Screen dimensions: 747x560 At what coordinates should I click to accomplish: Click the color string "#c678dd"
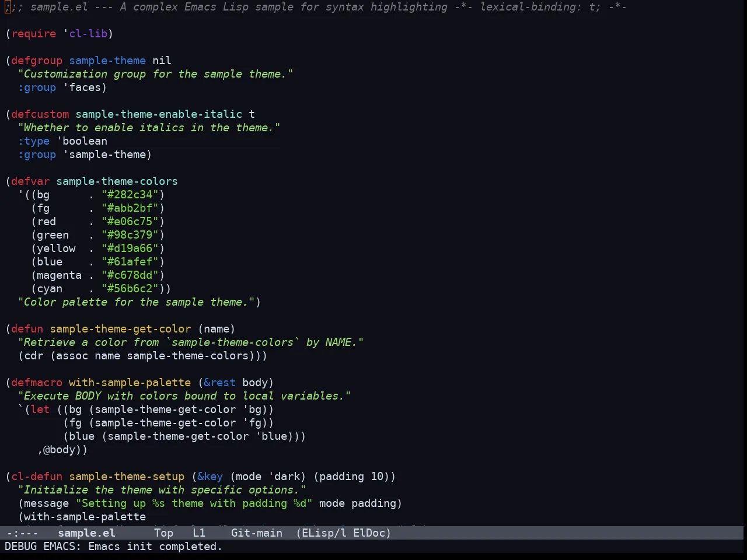click(130, 275)
